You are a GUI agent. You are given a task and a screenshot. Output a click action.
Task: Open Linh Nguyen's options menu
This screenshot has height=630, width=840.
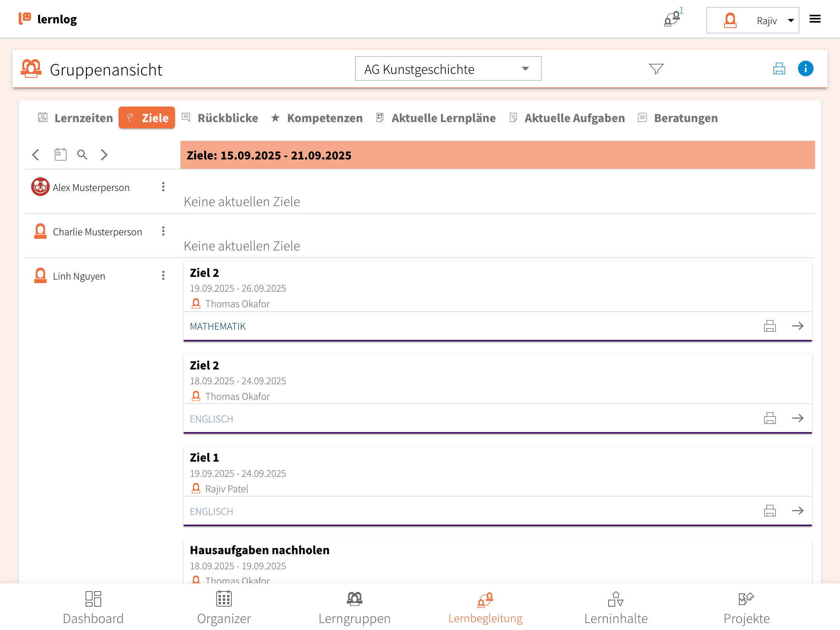tap(163, 276)
